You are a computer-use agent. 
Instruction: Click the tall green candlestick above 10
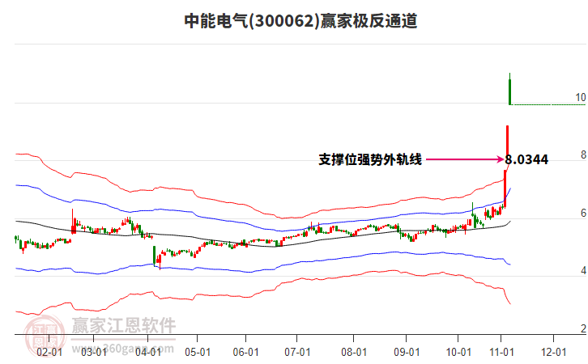[x=509, y=89]
